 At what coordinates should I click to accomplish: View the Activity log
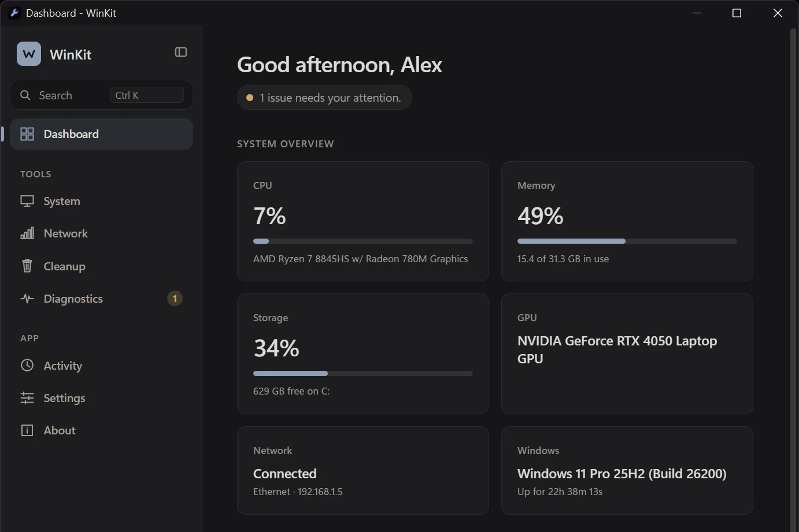coord(102,366)
